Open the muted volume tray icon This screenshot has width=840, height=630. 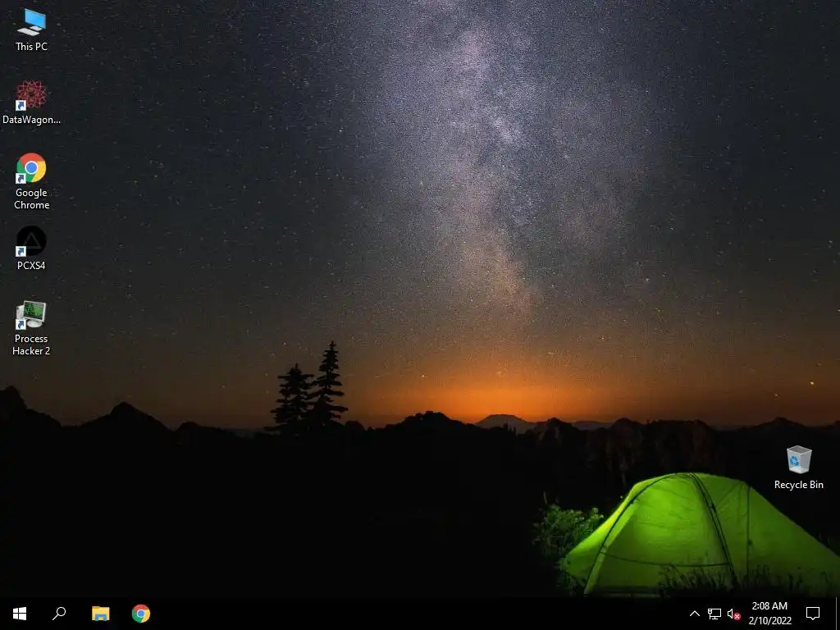pyautogui.click(x=733, y=614)
